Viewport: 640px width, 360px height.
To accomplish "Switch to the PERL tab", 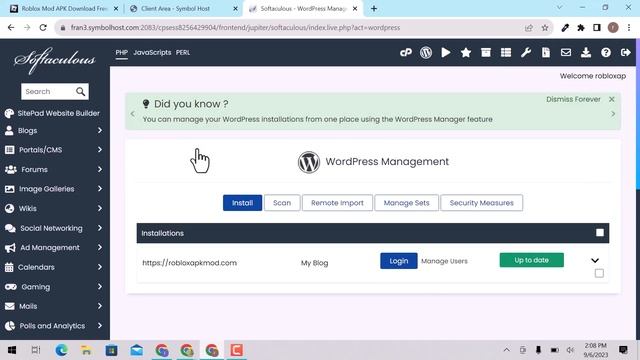I will [183, 52].
